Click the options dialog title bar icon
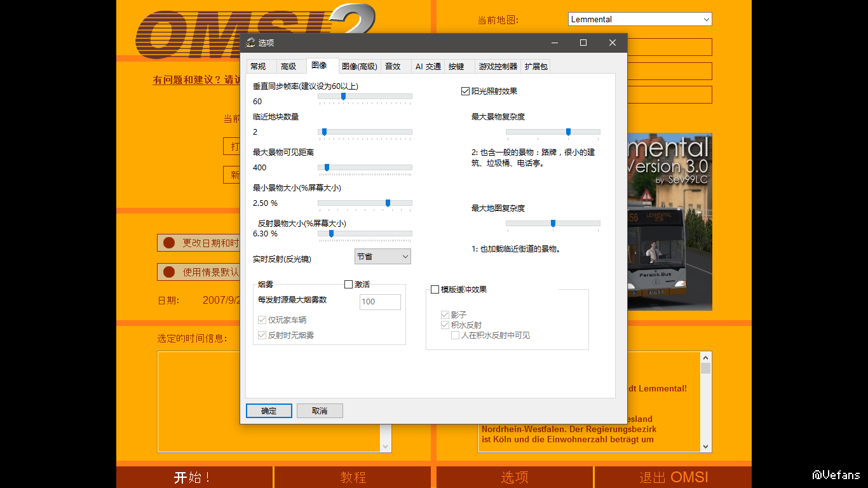The width and height of the screenshot is (868, 488). tap(251, 43)
